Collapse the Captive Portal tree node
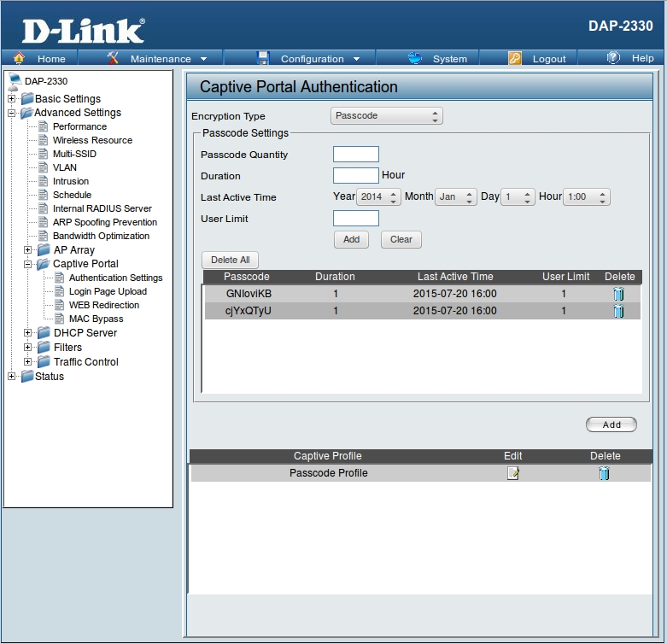This screenshot has width=667, height=644. 28,264
